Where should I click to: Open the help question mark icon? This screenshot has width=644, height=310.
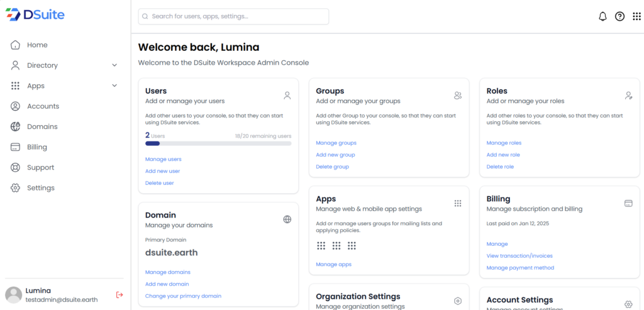[619, 16]
